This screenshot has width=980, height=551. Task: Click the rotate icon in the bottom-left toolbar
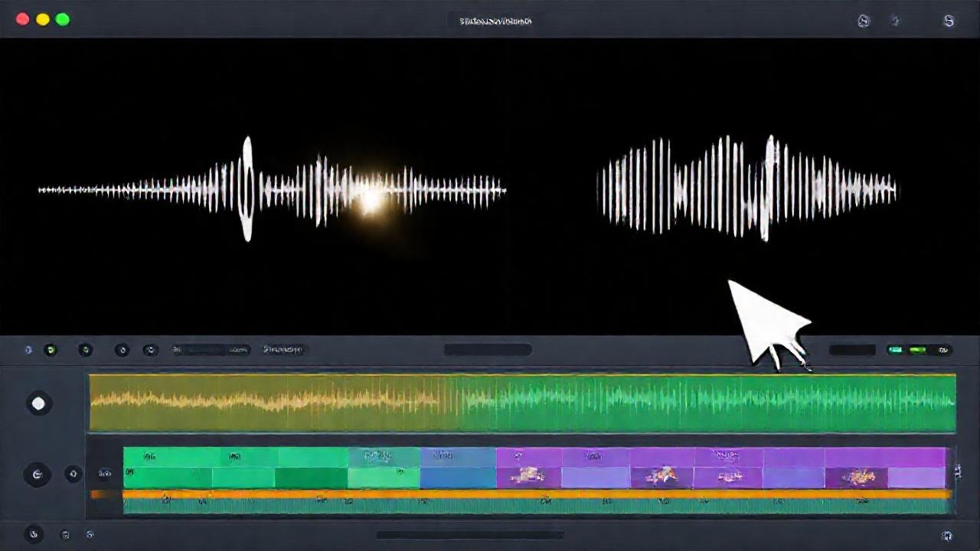point(34,534)
